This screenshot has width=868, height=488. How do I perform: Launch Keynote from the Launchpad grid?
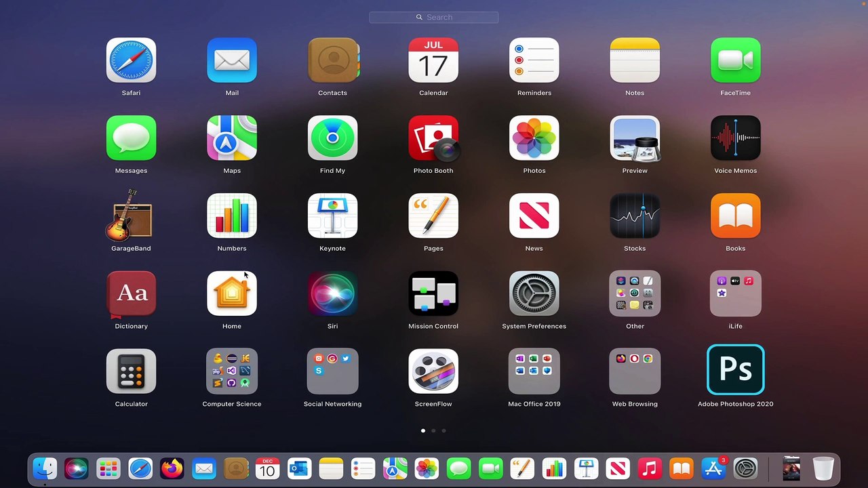click(x=332, y=216)
